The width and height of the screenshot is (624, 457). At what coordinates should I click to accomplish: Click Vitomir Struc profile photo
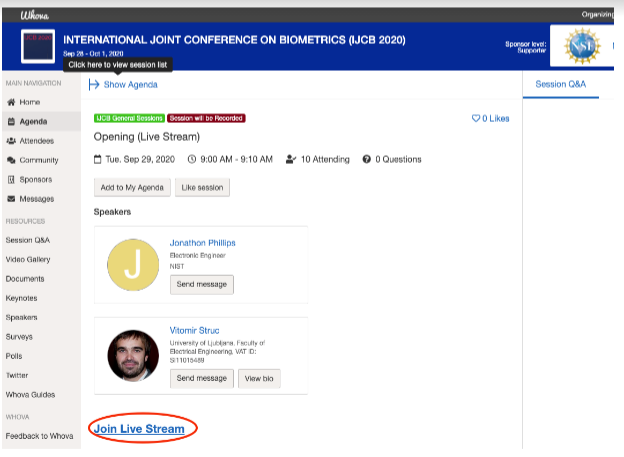coord(133,355)
